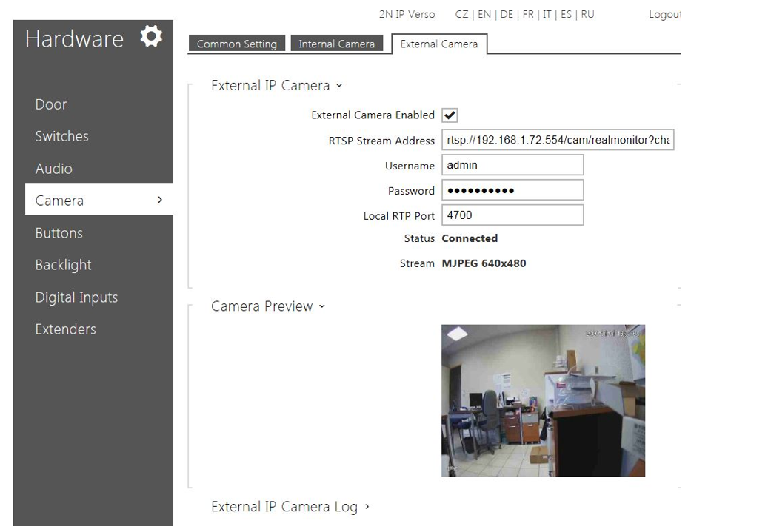
Task: Uncheck the External Camera Enabled checkbox
Action: [449, 115]
